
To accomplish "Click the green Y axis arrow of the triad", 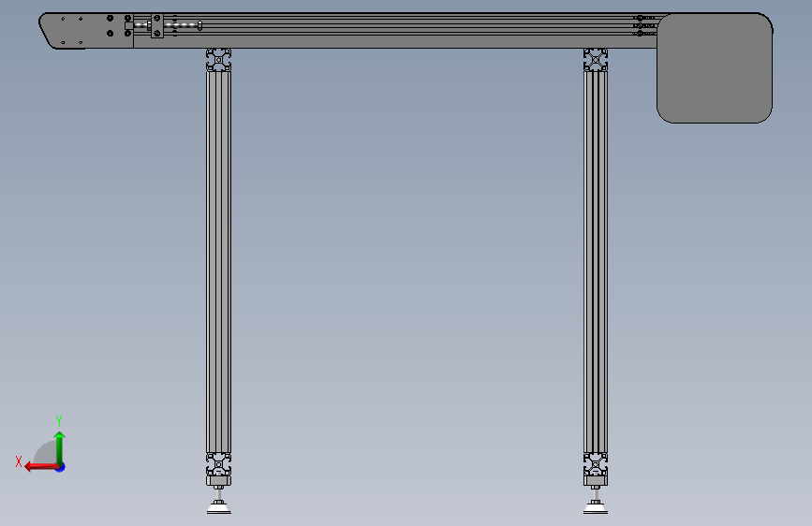I will coord(60,448).
